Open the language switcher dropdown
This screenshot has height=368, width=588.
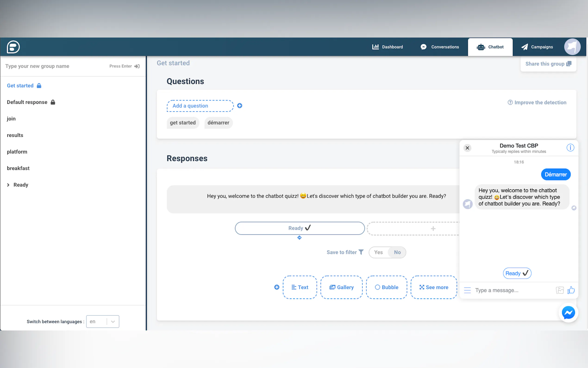[113, 321]
